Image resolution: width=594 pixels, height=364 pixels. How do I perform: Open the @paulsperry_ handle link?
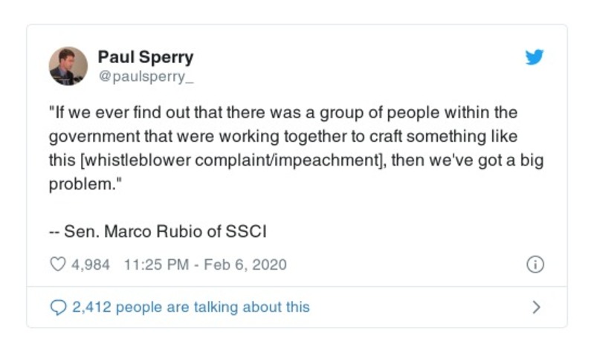[x=141, y=74]
